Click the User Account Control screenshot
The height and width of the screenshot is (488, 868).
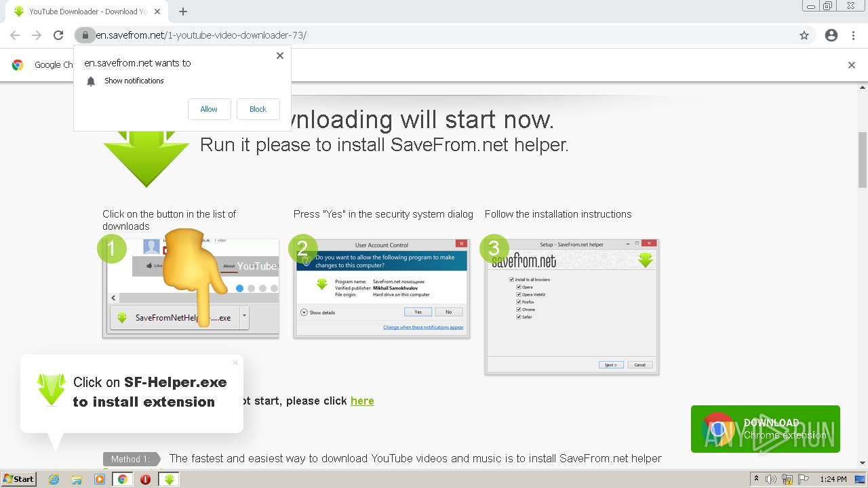[382, 288]
